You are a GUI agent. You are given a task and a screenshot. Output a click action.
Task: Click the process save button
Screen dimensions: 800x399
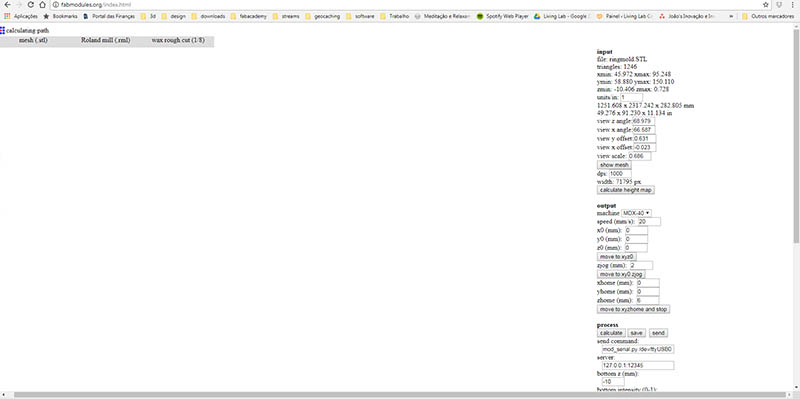click(636, 333)
